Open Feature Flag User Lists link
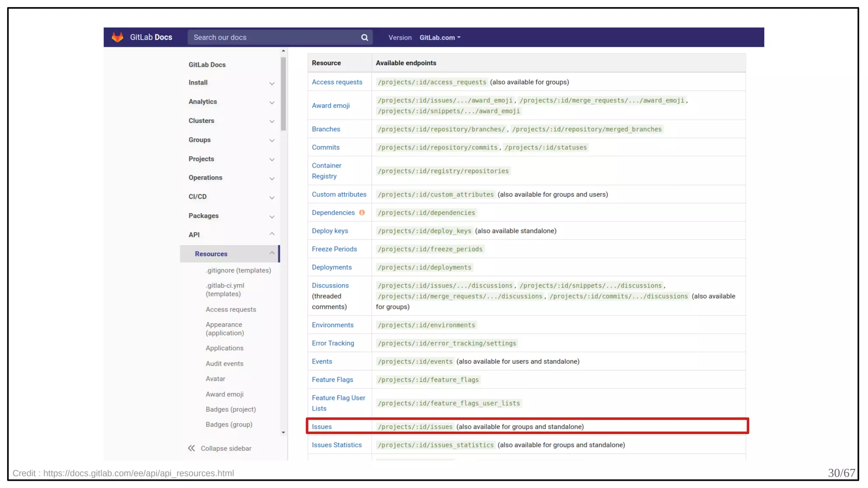Screen dimensions: 868x488 coord(338,403)
